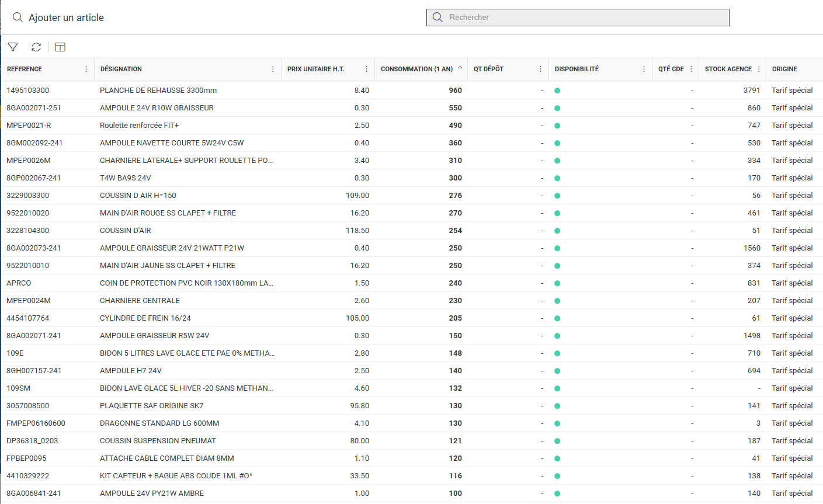The height and width of the screenshot is (504, 823).
Task: Click availability dot for PLANCHE DE REHAUSSE row
Action: click(557, 91)
